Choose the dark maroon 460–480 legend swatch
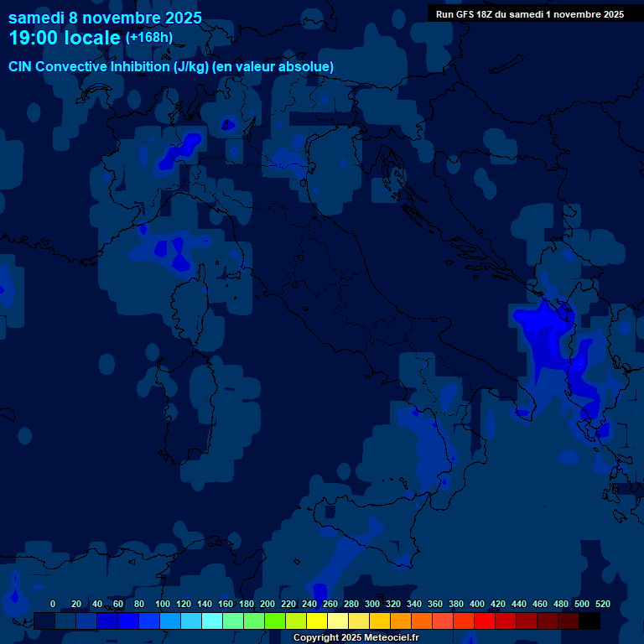The width and height of the screenshot is (644, 644). pos(548,621)
